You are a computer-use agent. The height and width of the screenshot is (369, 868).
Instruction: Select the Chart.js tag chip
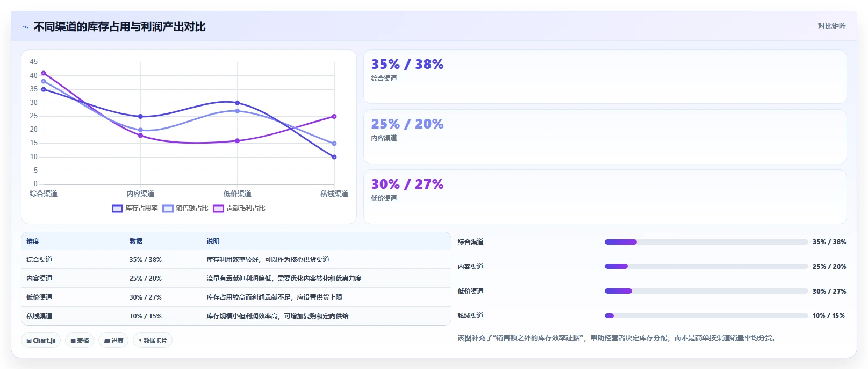41,340
